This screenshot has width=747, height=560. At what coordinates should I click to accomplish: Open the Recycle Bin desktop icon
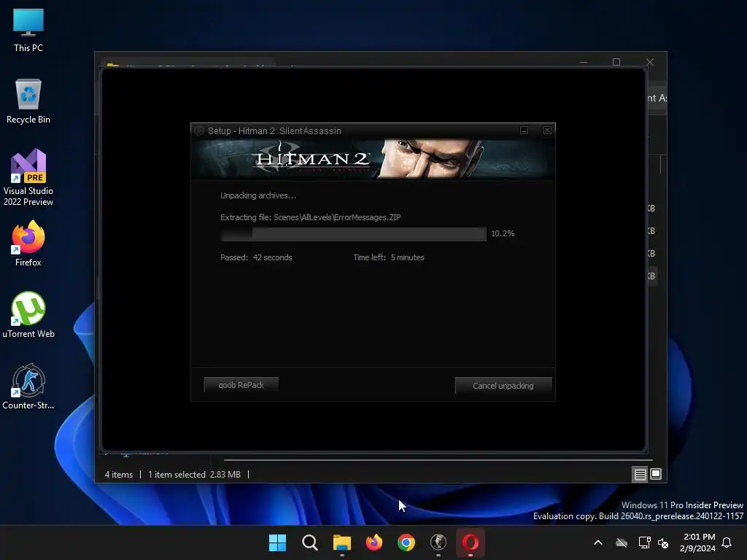pos(28,101)
